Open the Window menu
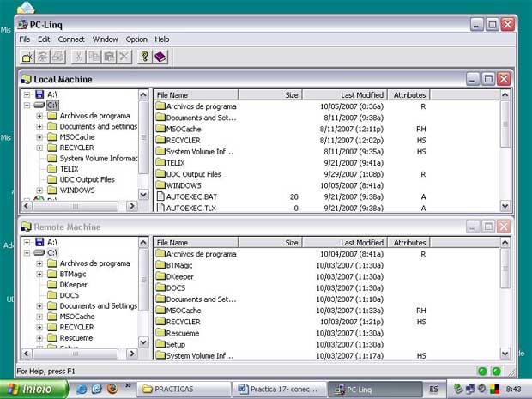This screenshot has width=532, height=399. (x=106, y=39)
